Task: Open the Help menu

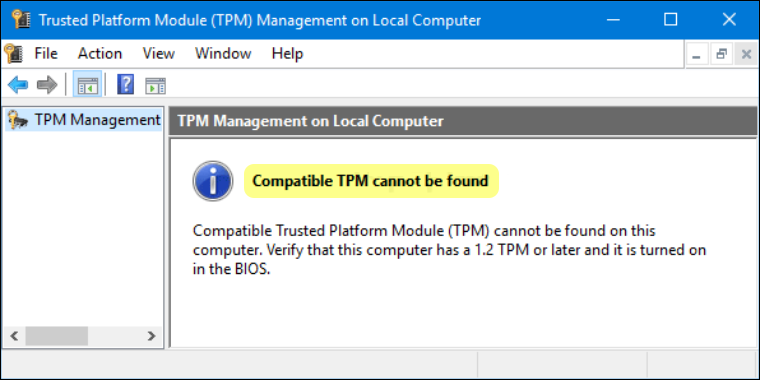Action: [287, 53]
